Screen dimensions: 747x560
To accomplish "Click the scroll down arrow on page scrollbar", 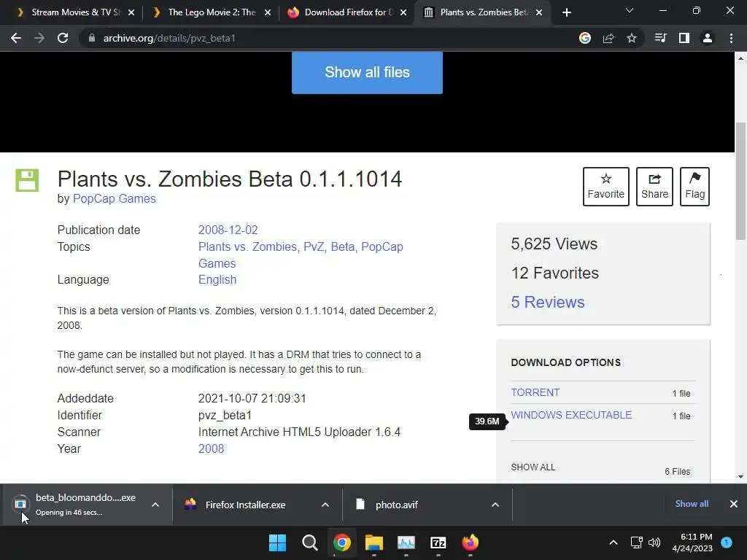I will pyautogui.click(x=741, y=476).
